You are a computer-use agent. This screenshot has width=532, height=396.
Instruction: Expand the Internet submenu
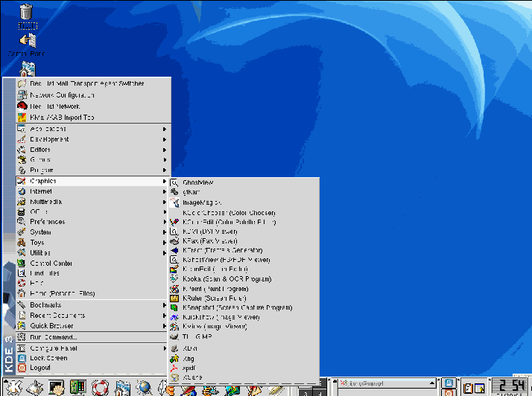tap(92, 191)
